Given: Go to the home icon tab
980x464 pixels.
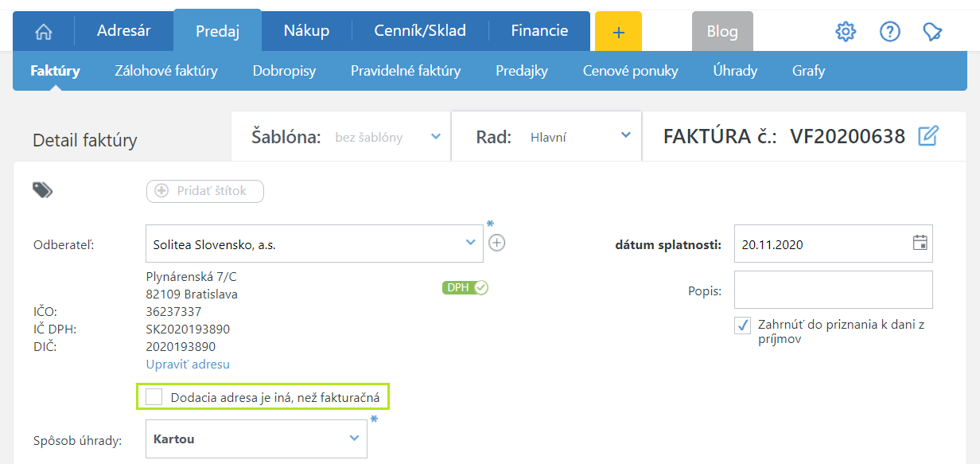Looking at the screenshot, I should point(44,32).
